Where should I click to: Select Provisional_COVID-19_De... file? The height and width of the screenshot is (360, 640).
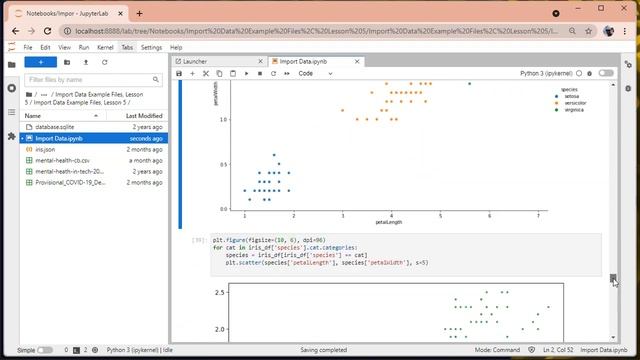pyautogui.click(x=94, y=182)
